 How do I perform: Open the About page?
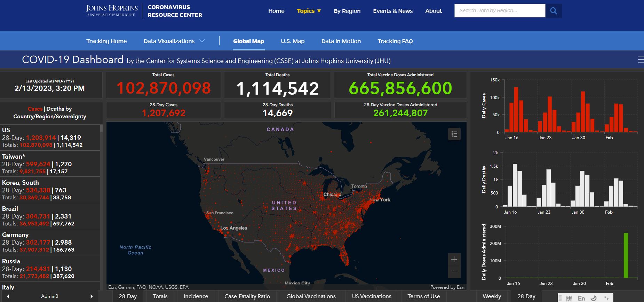click(x=434, y=11)
